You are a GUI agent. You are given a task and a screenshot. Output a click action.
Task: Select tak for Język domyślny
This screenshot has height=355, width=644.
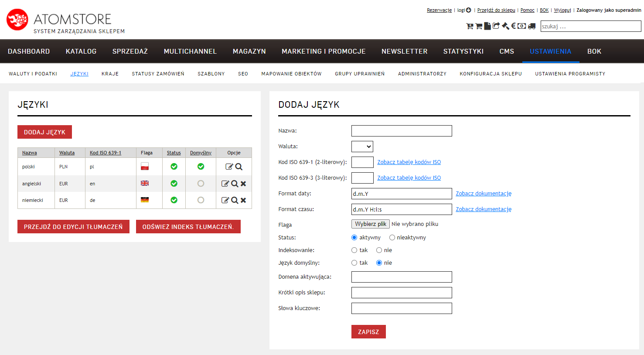pos(354,263)
